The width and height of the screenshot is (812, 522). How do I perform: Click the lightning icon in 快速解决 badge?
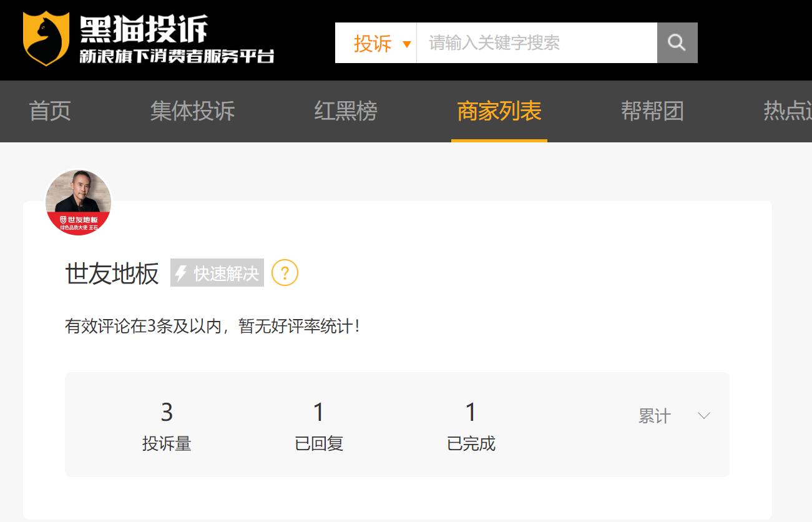click(182, 272)
